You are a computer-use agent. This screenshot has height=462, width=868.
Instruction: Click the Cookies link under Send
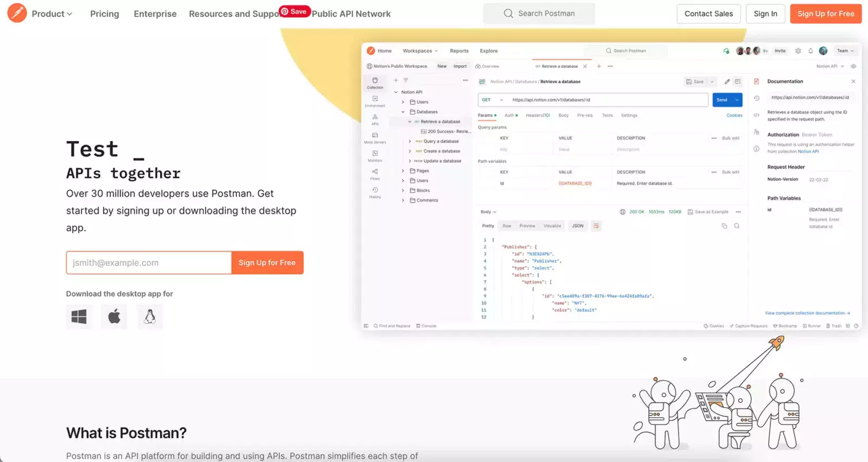[x=734, y=116]
